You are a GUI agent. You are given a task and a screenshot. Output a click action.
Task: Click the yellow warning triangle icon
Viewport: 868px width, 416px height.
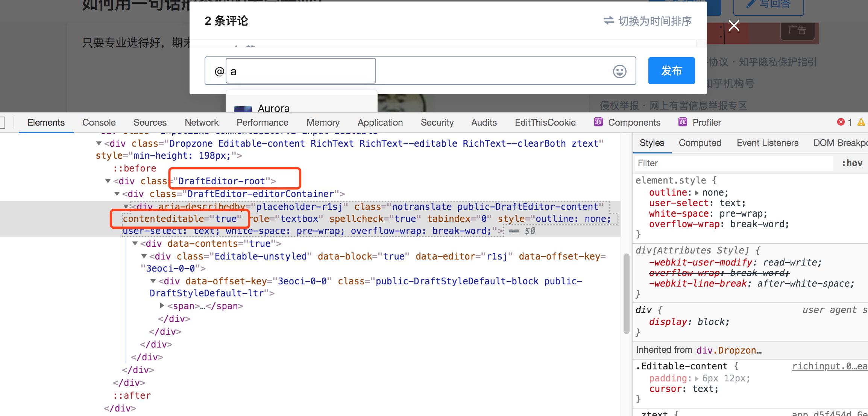(861, 122)
